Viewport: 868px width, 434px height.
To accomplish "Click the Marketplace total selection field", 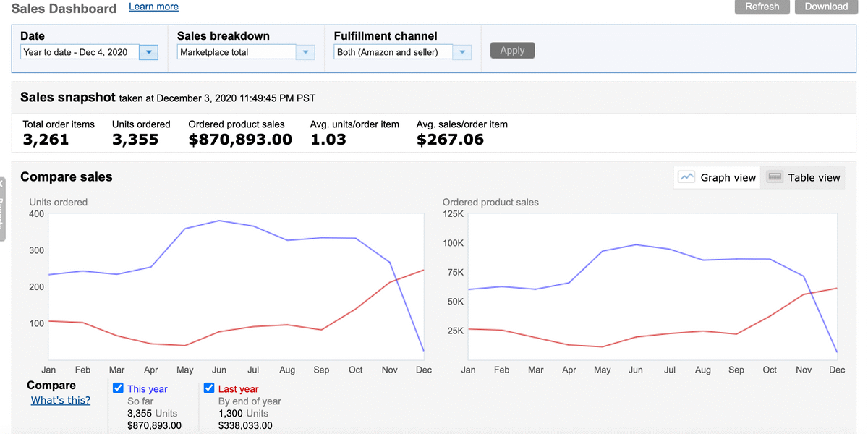I will pyautogui.click(x=237, y=52).
